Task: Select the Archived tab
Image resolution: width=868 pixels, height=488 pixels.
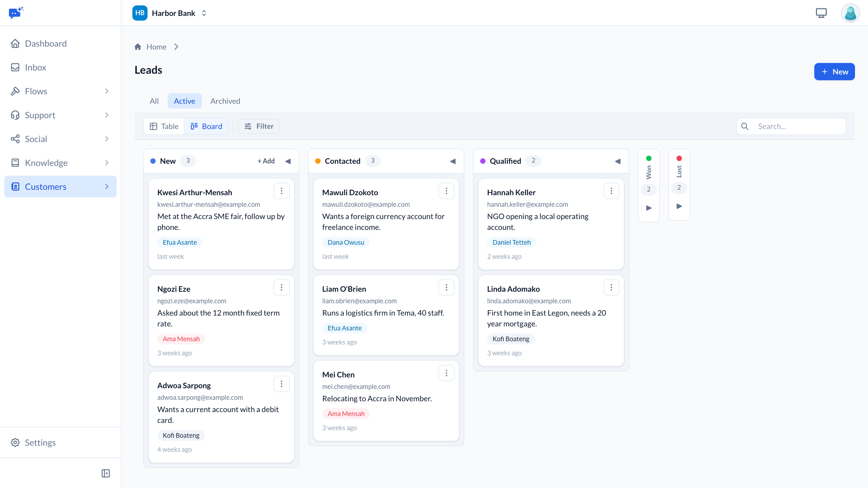Action: coord(225,101)
